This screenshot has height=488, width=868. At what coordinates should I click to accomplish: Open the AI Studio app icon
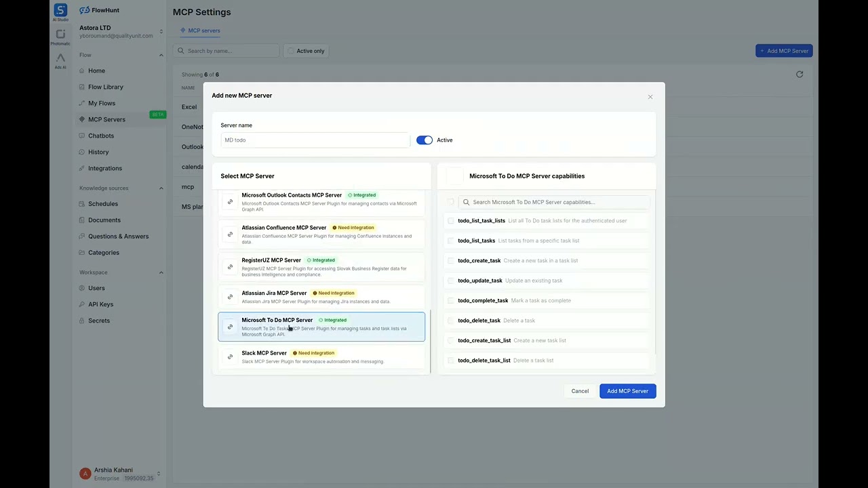(x=60, y=10)
